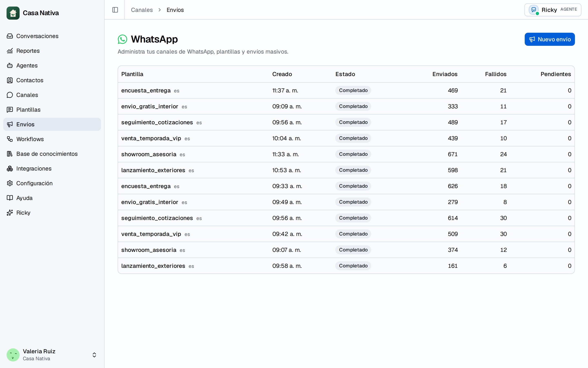Screen dimensions: 588x368
Task: Click the WhatsApp logo icon
Action: [122, 39]
